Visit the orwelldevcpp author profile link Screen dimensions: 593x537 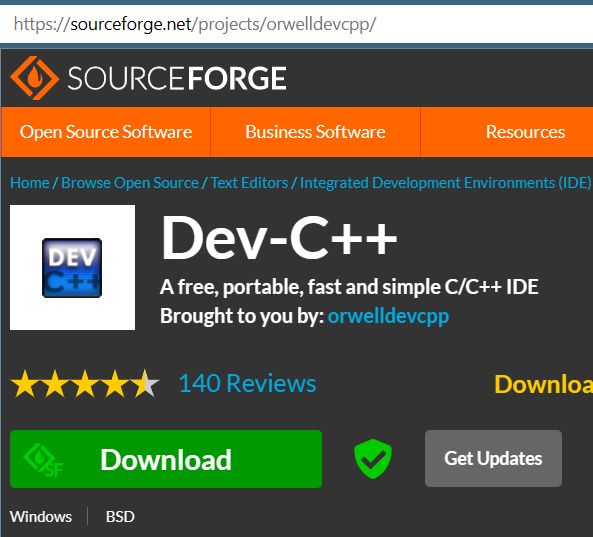[388, 316]
